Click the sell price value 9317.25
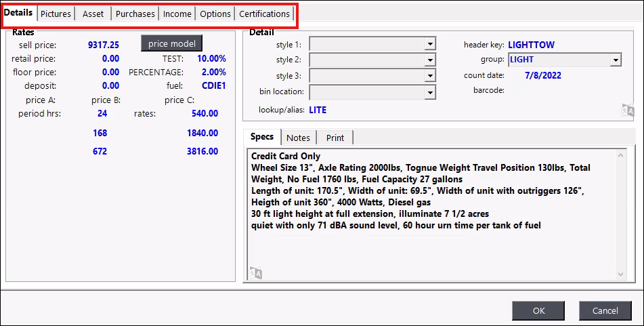The image size is (644, 326). click(x=104, y=45)
